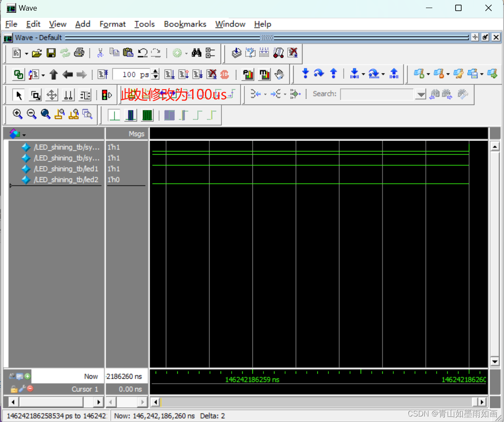Click the Find binoculars icon
This screenshot has width=504, height=422.
coord(197,53)
